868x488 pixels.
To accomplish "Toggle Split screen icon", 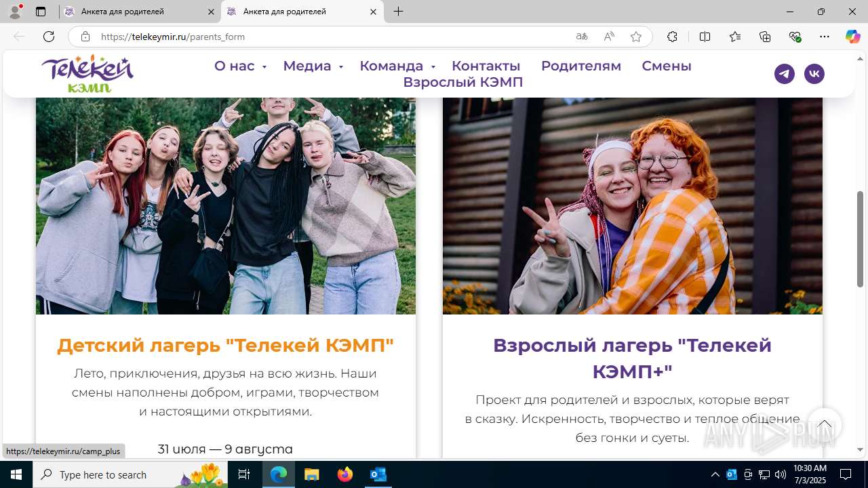I will click(x=705, y=37).
